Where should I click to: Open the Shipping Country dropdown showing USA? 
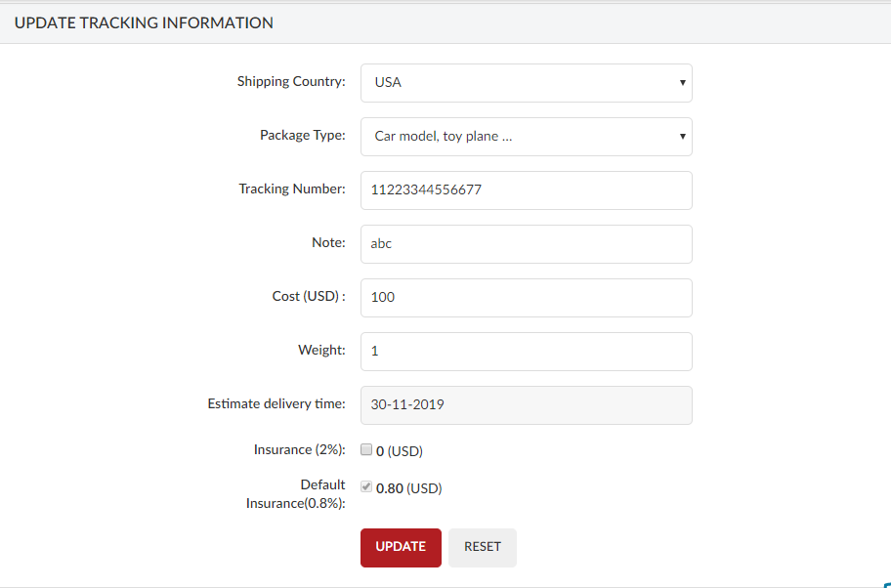coord(527,83)
